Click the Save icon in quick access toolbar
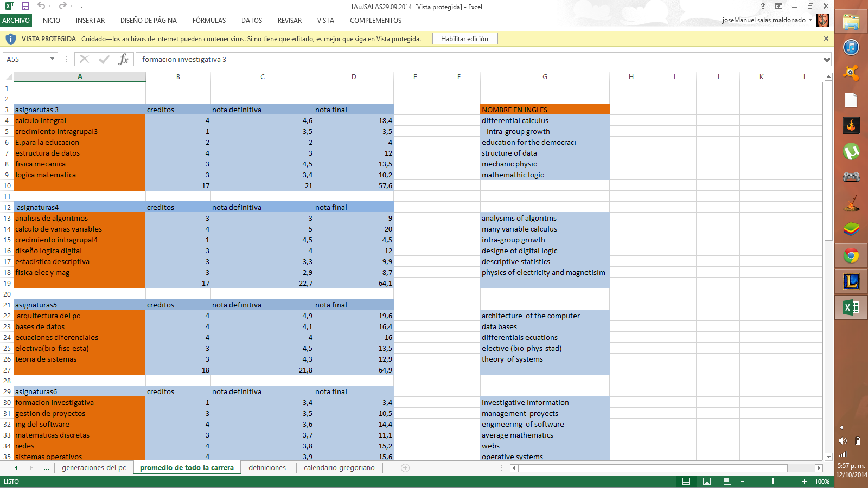 pyautogui.click(x=25, y=6)
